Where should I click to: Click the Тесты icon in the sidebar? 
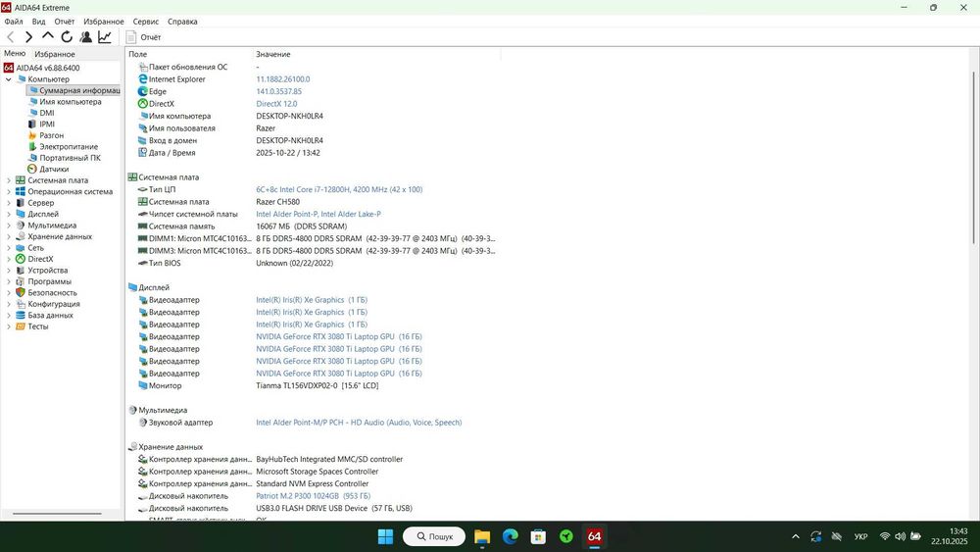[x=21, y=326]
